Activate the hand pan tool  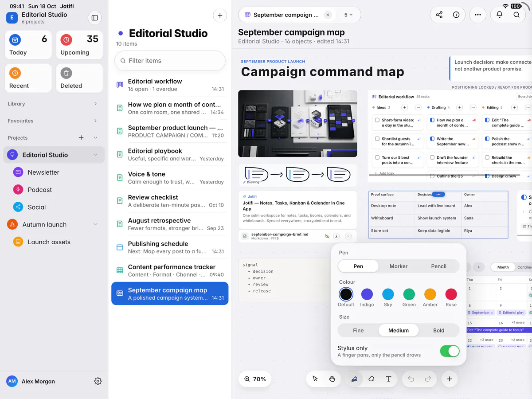pyautogui.click(x=332, y=379)
